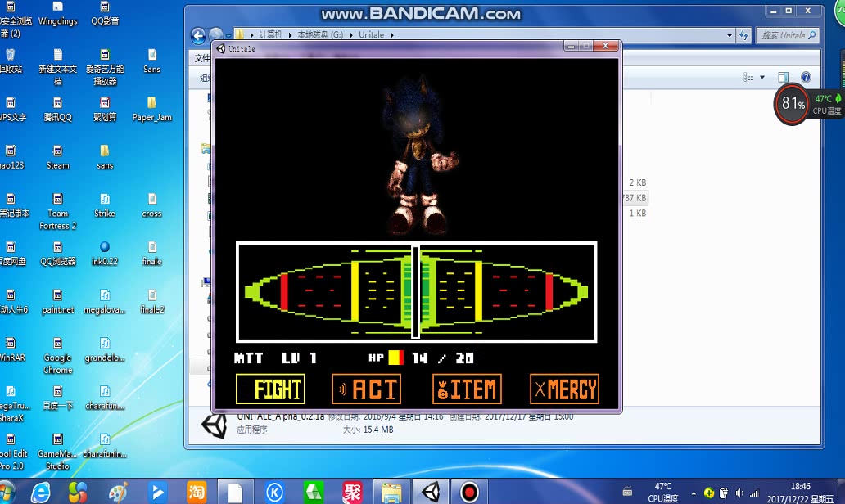Open the lowercase sans folder on the desktop
The width and height of the screenshot is (845, 504).
tap(105, 157)
